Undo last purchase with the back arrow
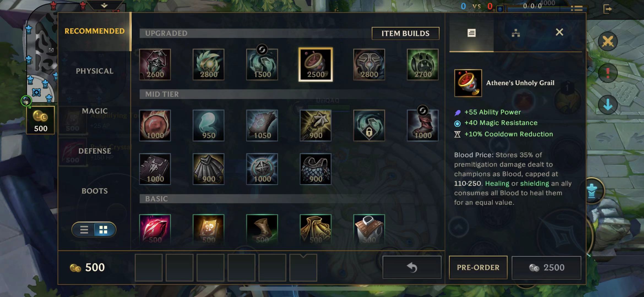The width and height of the screenshot is (644, 297). pyautogui.click(x=412, y=267)
